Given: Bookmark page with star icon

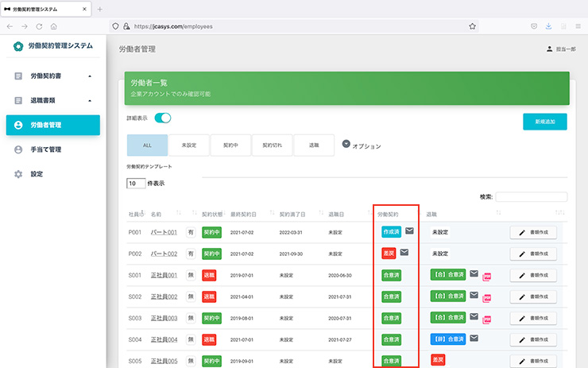Looking at the screenshot, I should click(472, 26).
